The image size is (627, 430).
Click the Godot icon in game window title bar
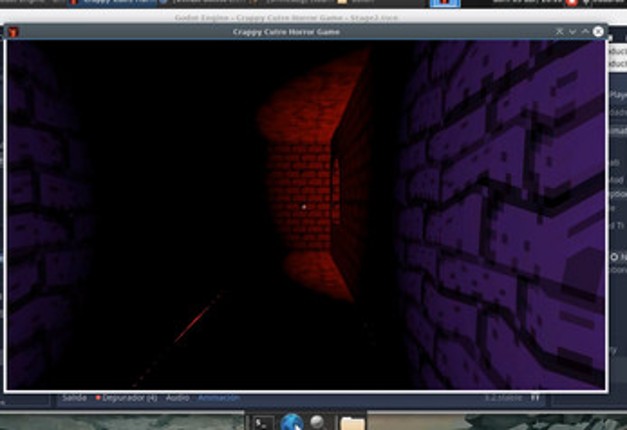(13, 32)
